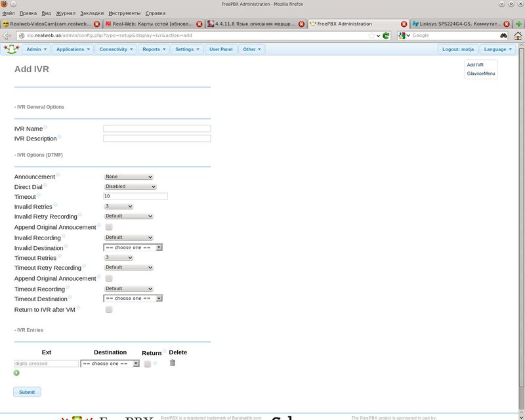Click the Timeout value field
The image size is (525, 420).
pos(136,196)
